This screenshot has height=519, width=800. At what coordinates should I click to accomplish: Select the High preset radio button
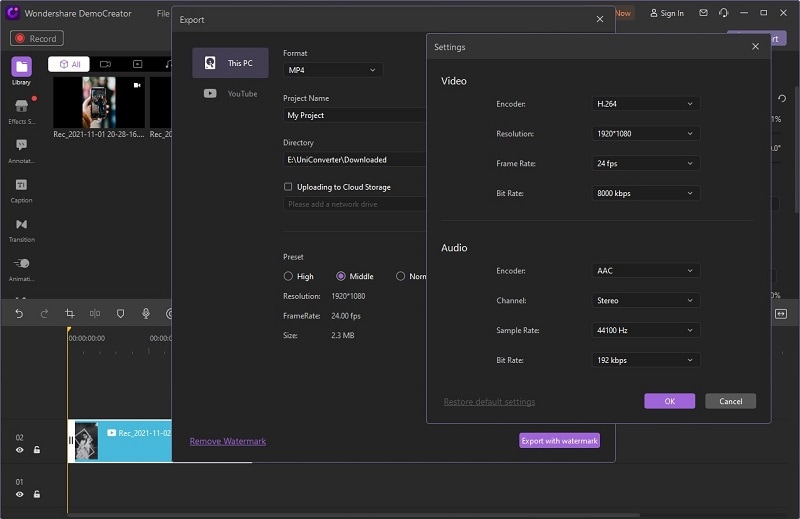tap(288, 276)
